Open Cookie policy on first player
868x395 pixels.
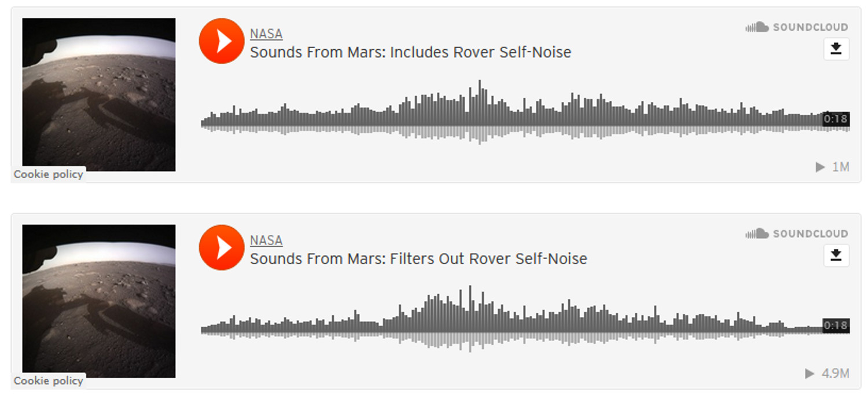pyautogui.click(x=49, y=174)
